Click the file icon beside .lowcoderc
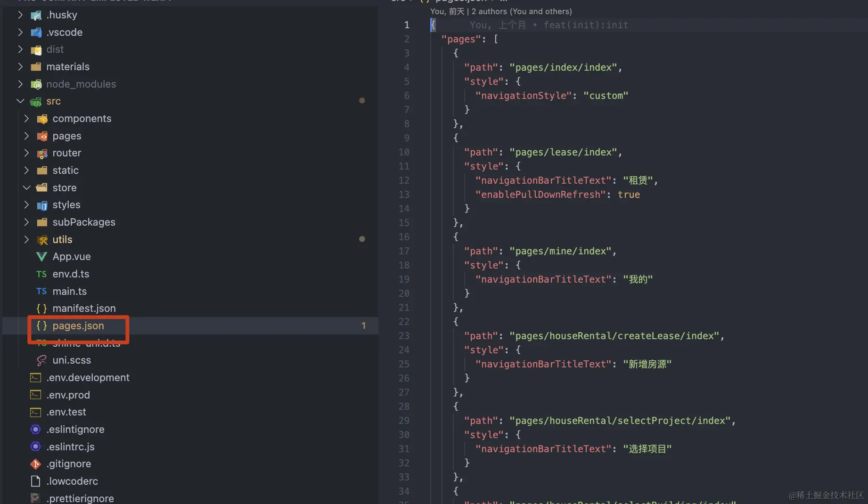This screenshot has height=504, width=868. pos(35,481)
